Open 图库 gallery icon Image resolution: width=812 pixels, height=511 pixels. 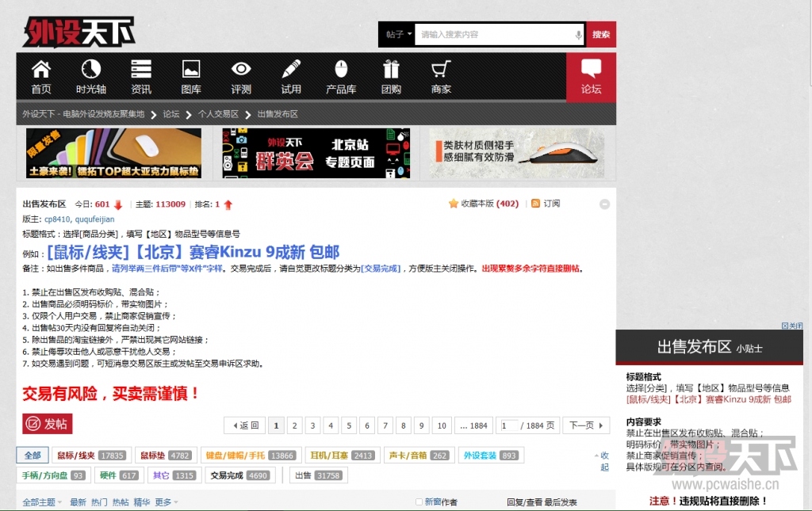tap(191, 77)
